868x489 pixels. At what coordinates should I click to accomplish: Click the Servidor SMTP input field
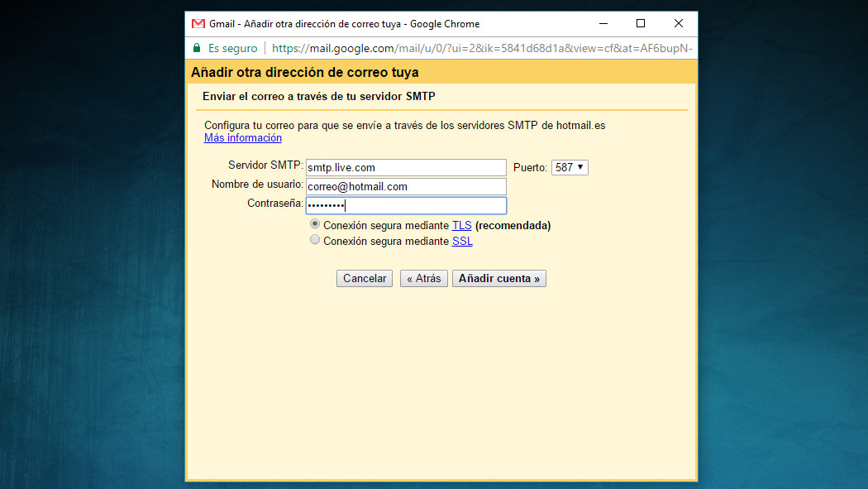coord(405,166)
